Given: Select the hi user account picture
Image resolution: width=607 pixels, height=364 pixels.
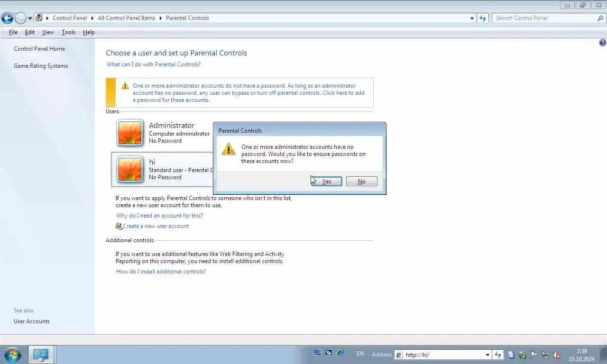Looking at the screenshot, I should [130, 169].
